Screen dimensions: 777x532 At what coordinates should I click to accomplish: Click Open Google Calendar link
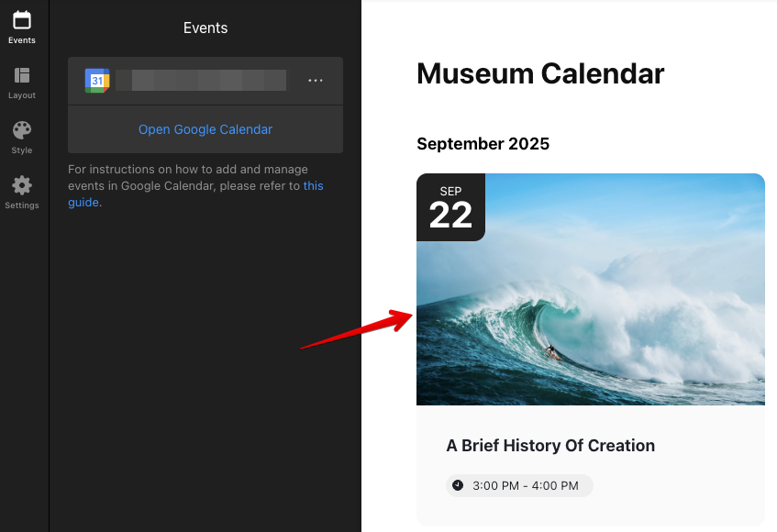pos(205,129)
